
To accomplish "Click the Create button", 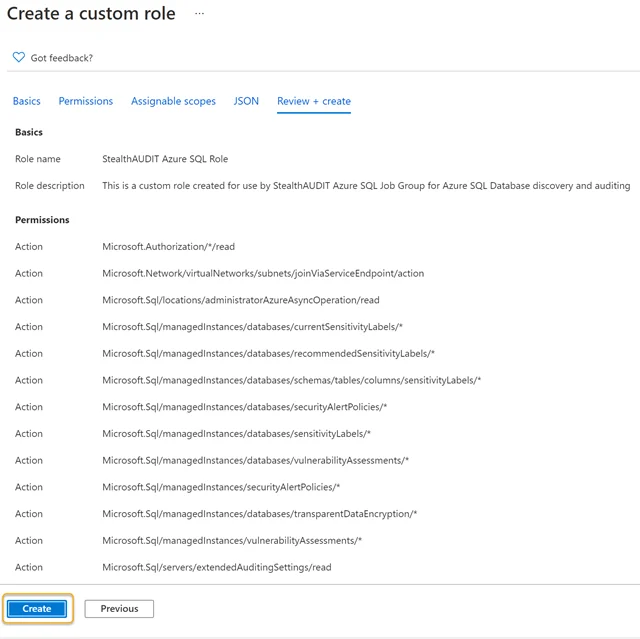I will tap(37, 608).
